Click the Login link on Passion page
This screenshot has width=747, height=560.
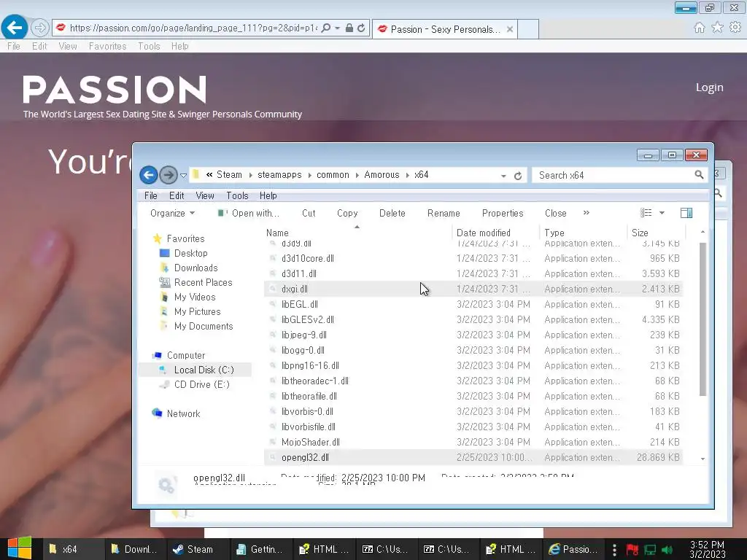(709, 87)
